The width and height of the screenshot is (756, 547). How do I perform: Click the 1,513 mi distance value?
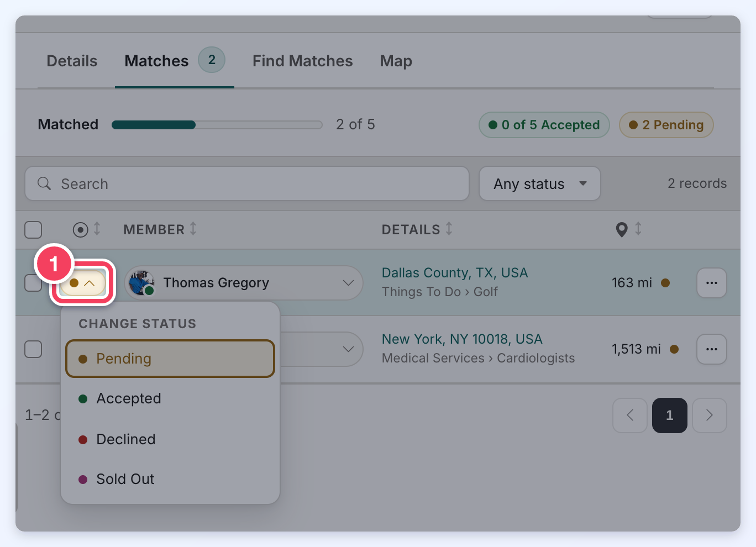click(x=636, y=349)
